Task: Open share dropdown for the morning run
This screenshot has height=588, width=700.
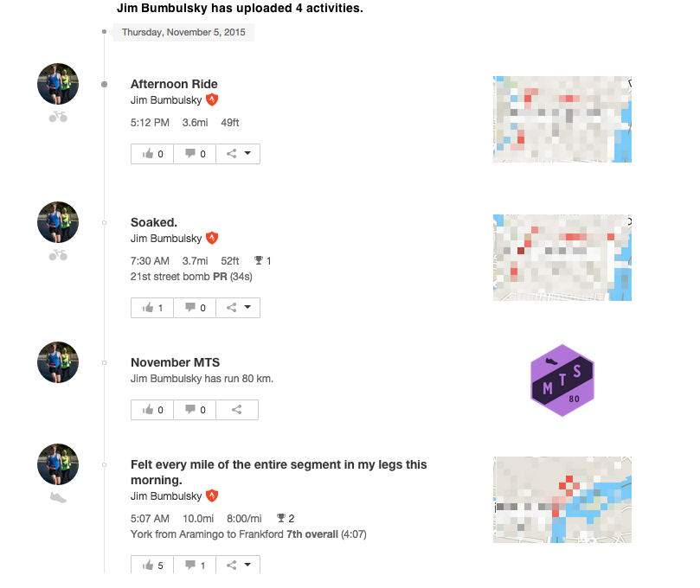Action: coord(238,565)
